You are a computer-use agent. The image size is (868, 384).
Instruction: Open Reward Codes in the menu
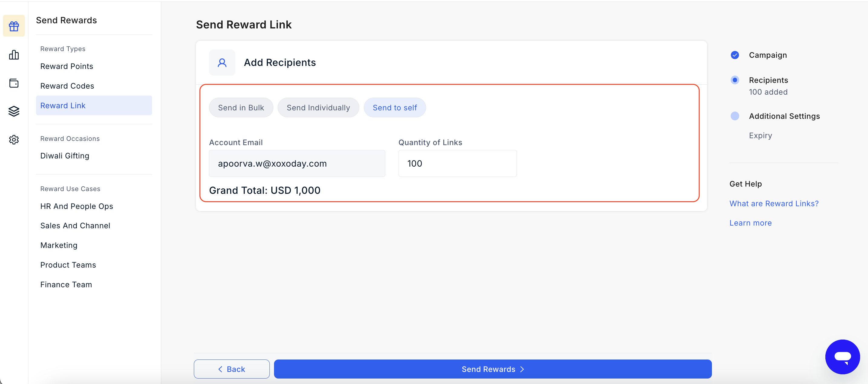click(x=67, y=86)
